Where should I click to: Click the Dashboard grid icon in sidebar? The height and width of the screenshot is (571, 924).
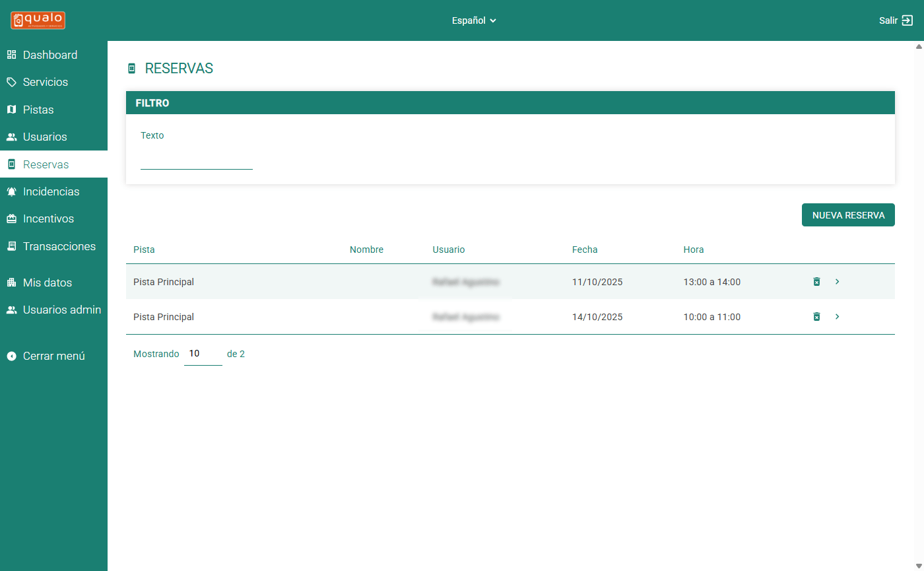click(11, 55)
